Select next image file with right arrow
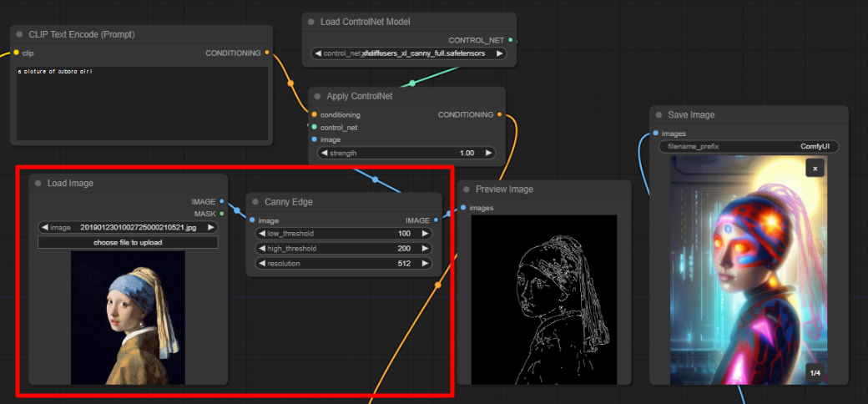Screen dimensions: 868x404 point(210,227)
